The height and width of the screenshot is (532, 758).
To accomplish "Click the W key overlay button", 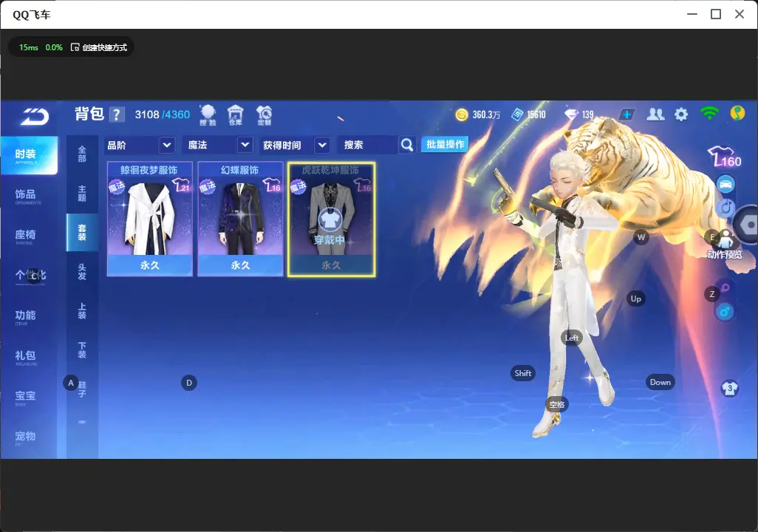I will 641,237.
